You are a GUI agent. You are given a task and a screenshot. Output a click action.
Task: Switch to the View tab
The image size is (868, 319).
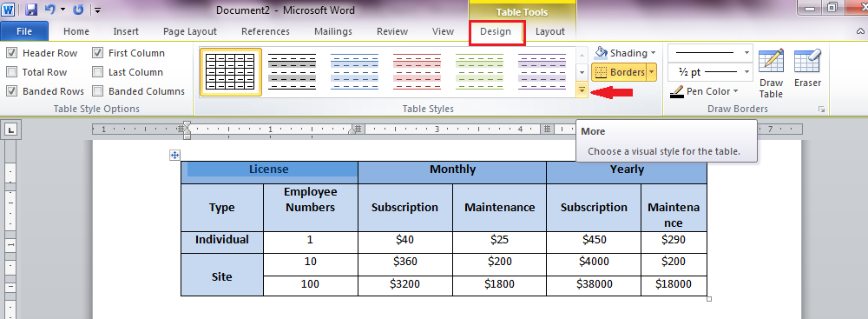pyautogui.click(x=443, y=31)
